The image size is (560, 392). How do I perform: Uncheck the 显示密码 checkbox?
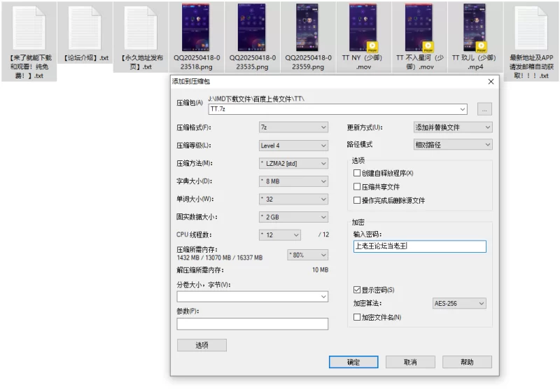click(358, 290)
